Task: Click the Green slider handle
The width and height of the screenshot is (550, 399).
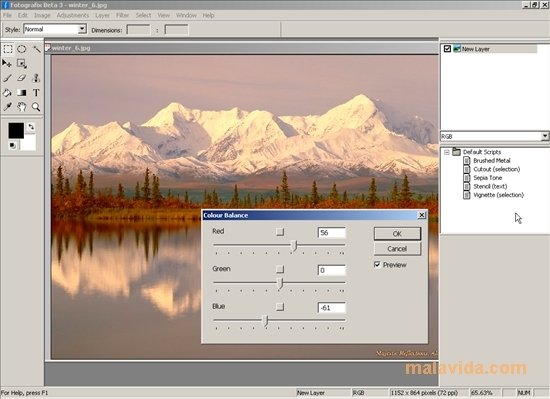Action: (280, 283)
